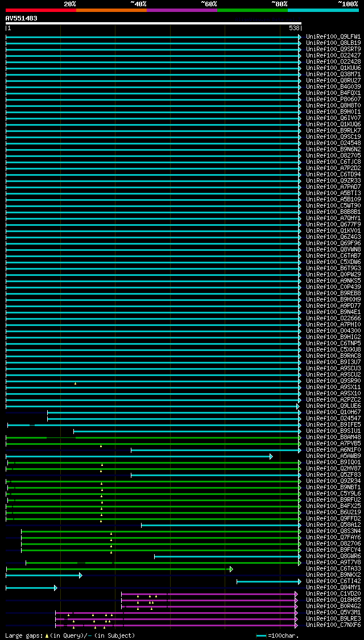Select the UniRef100_Q58A12 label
364x640 pixels.
click(x=333, y=525)
